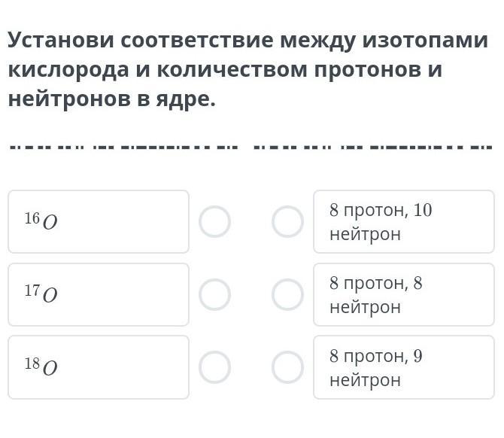This screenshot has height=438, width=504.
Task: Click the superscript 16 mass number
Action: pyautogui.click(x=32, y=218)
